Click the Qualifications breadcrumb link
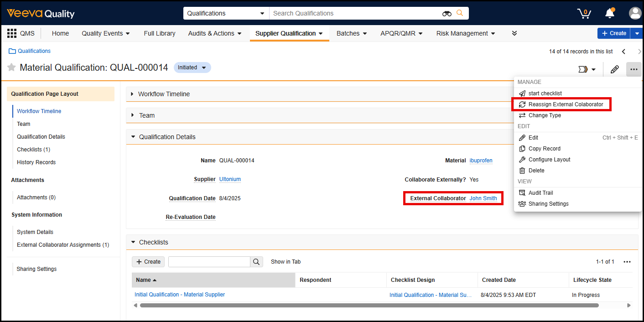Image resolution: width=644 pixels, height=322 pixels. pyautogui.click(x=34, y=51)
